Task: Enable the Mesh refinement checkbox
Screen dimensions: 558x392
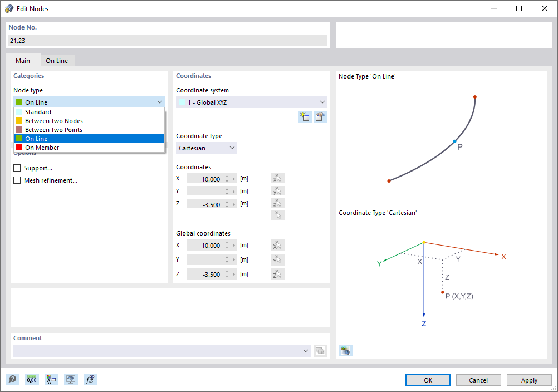Action: point(17,180)
